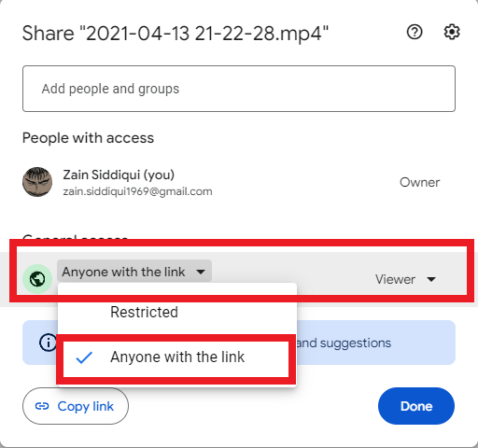Image resolution: width=478 pixels, height=448 pixels.
Task: Click the Copy link button
Action: coord(76,406)
